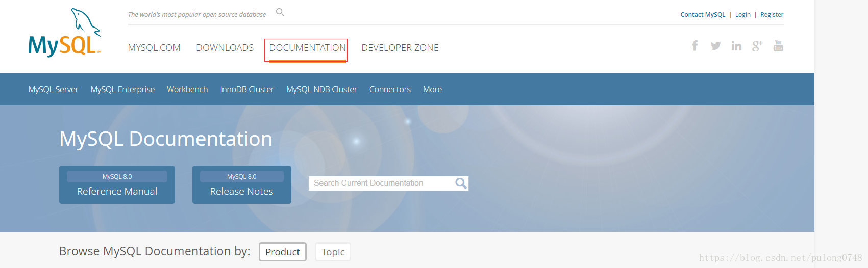The height and width of the screenshot is (268, 868).
Task: Click the MySQL Documentation heading
Action: [x=166, y=139]
